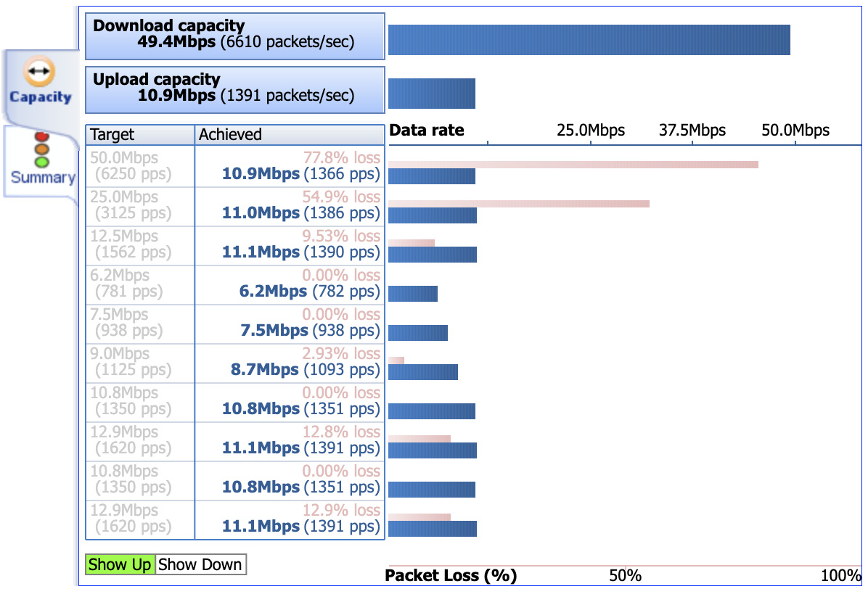Click the Upload capacity header box
The height and width of the screenshot is (589, 868).
(234, 90)
